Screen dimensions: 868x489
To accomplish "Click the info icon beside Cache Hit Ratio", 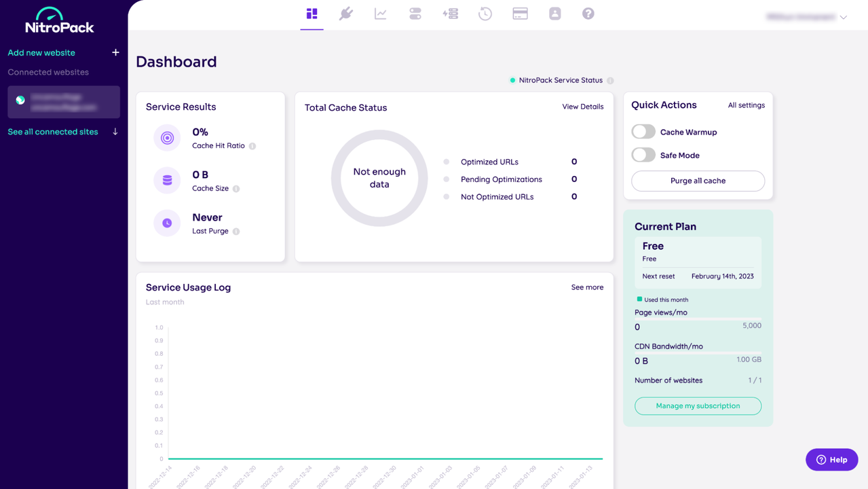I will click(x=252, y=146).
